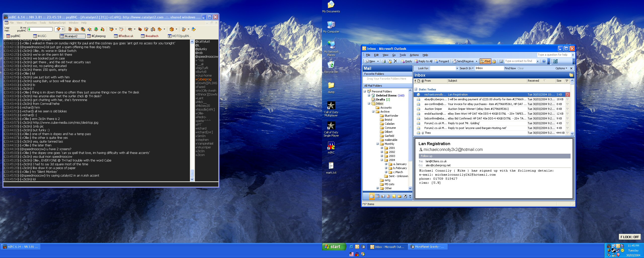Open the Send/Receive dropdown arrow

[x=476, y=61]
